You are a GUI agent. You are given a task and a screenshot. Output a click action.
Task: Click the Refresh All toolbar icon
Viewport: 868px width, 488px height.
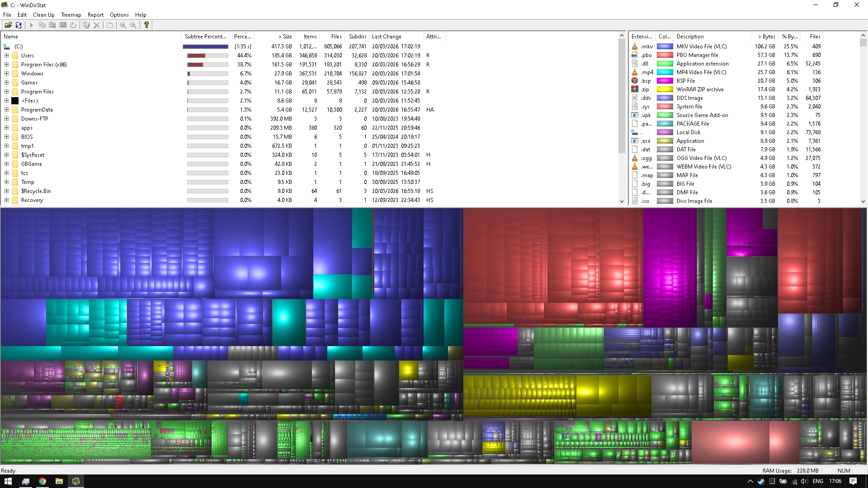19,25
